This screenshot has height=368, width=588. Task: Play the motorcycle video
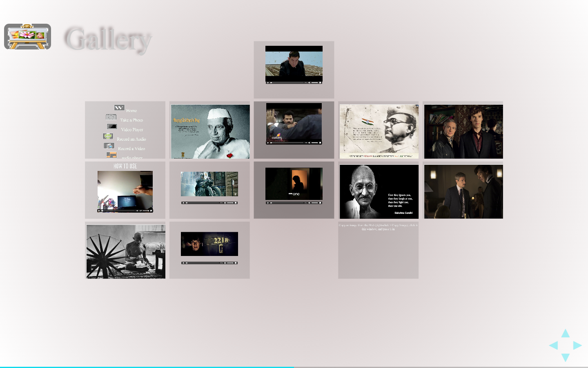pyautogui.click(x=183, y=203)
